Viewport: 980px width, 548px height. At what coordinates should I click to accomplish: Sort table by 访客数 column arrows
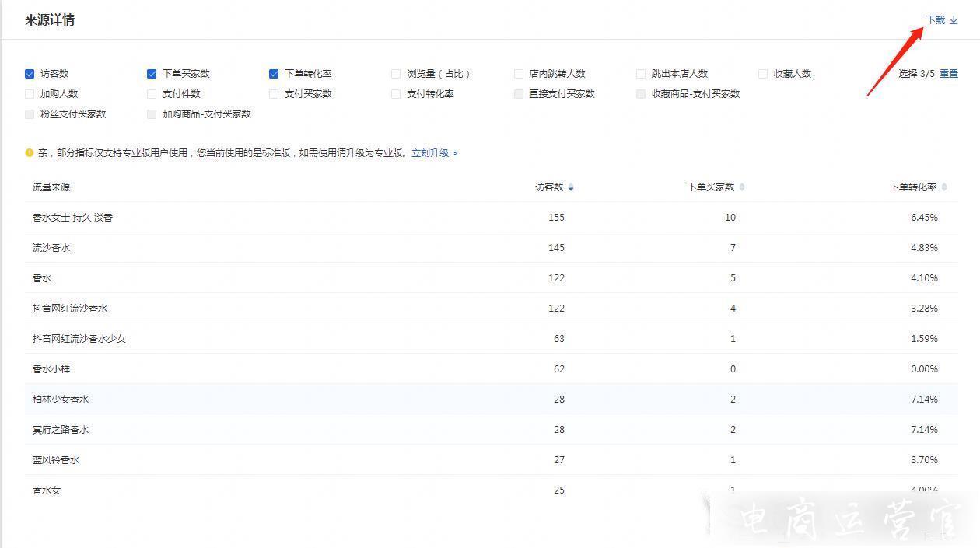click(x=570, y=187)
